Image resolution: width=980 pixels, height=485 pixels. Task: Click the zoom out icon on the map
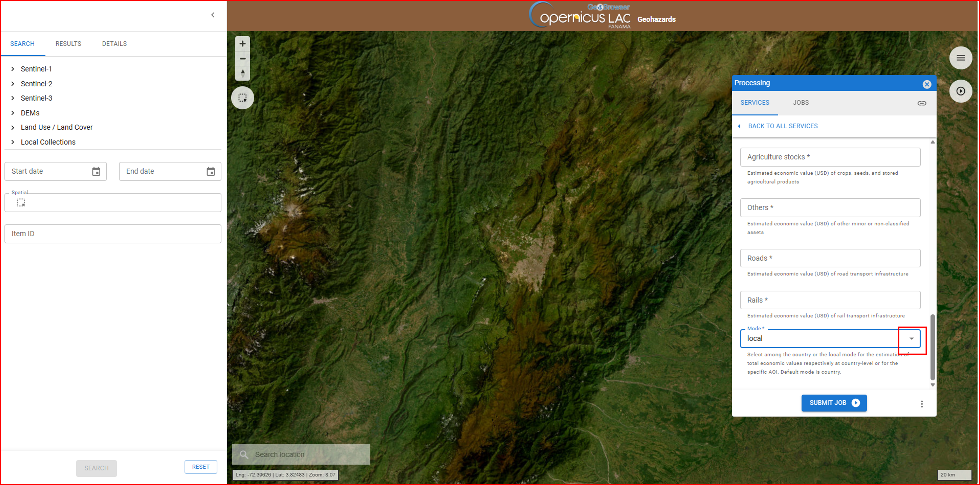(x=242, y=58)
